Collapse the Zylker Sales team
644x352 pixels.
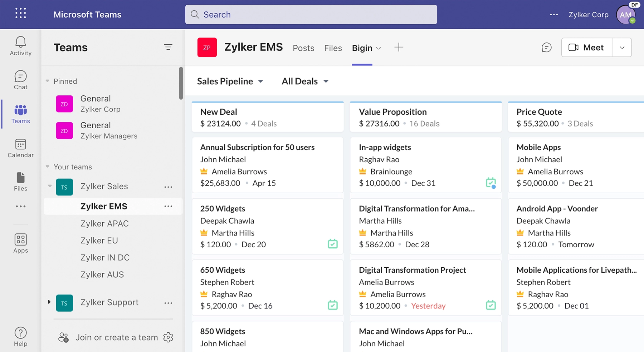50,186
